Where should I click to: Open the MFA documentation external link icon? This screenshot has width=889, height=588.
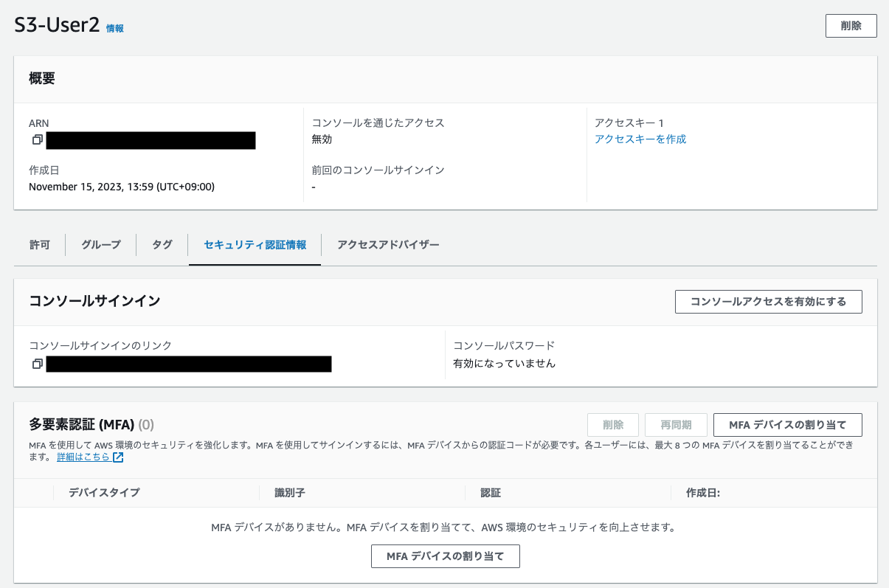(x=118, y=457)
